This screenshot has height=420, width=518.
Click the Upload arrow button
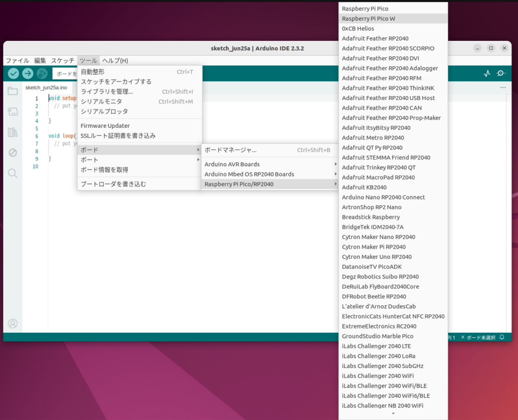pos(28,73)
